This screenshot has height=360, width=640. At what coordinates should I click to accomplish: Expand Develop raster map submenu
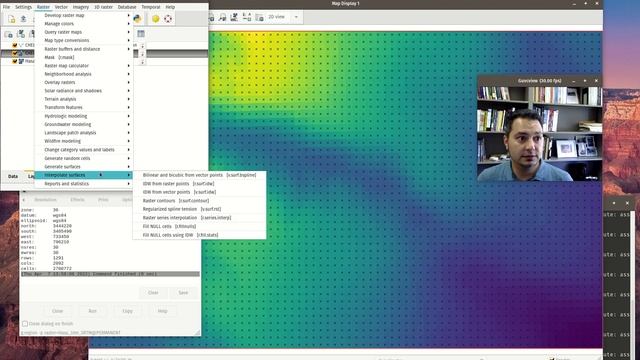[84, 15]
